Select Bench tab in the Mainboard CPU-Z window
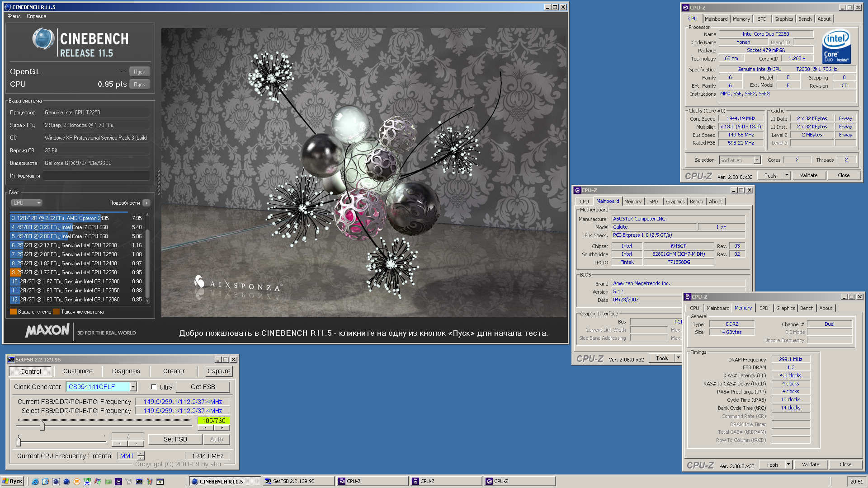Image resolution: width=868 pixels, height=488 pixels. [x=697, y=202]
